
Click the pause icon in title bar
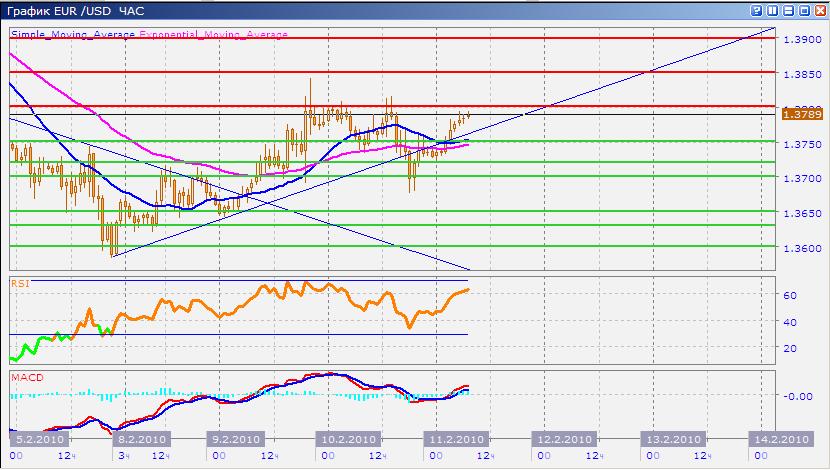tap(772, 11)
